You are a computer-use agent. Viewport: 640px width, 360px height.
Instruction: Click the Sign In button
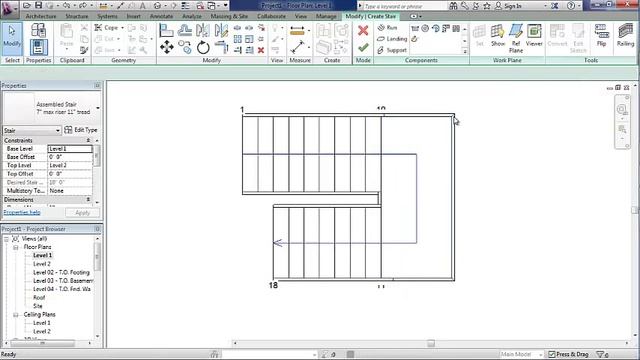click(508, 6)
